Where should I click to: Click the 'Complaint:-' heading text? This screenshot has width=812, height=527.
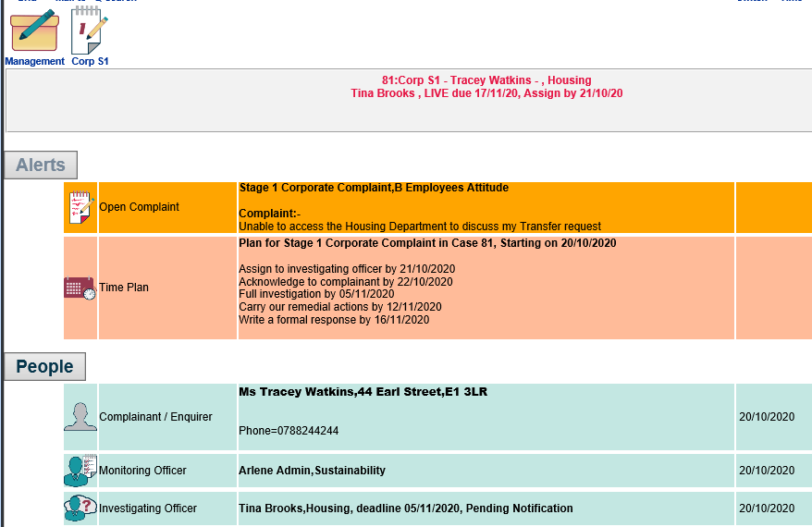(x=269, y=214)
